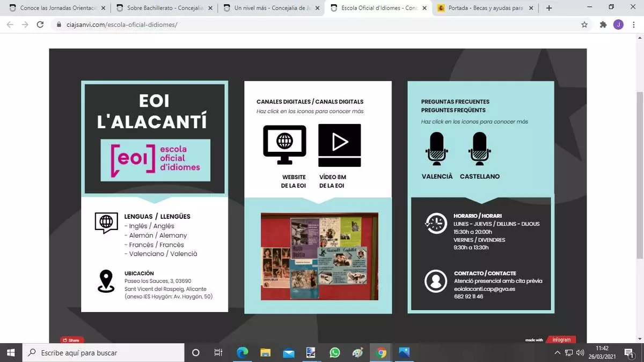Click the Share button on the infographic
The width and height of the screenshot is (644, 362).
71,340
